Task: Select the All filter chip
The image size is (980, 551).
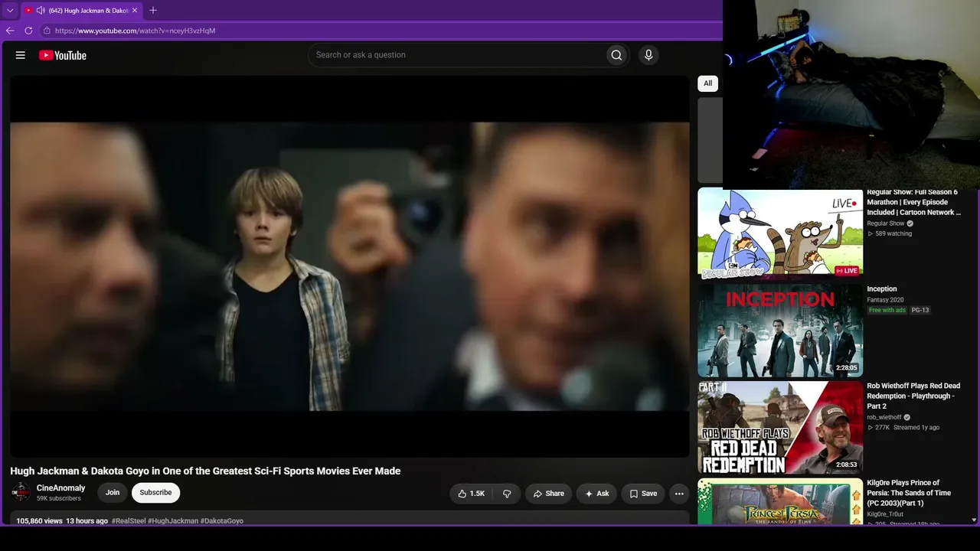Action: click(708, 83)
